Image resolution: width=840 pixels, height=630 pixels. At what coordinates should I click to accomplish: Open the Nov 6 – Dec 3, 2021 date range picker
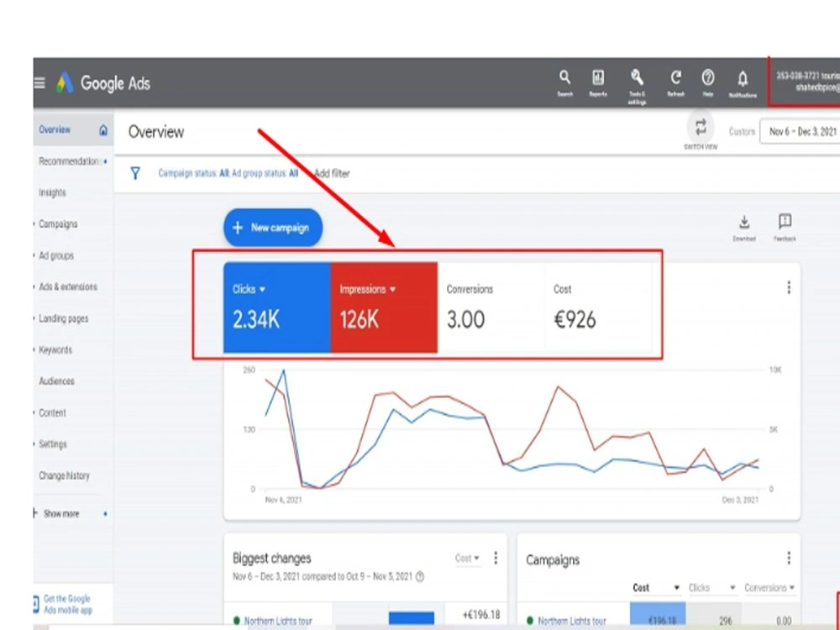(x=801, y=131)
